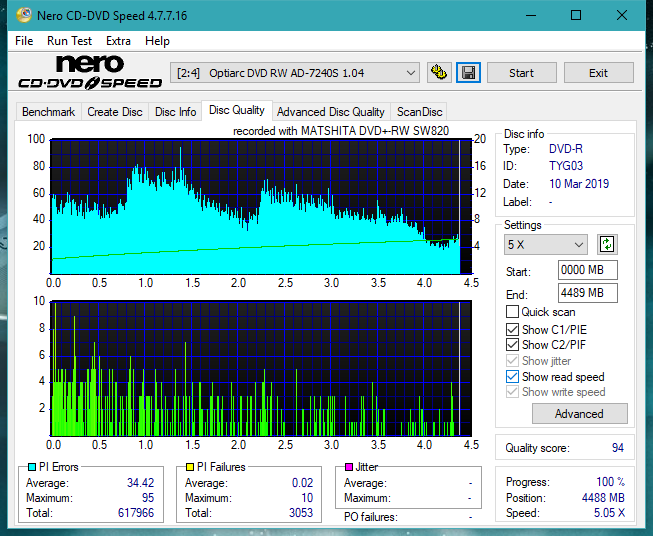Switch to the Create Disc tab
This screenshot has height=536, width=653.
tap(115, 112)
